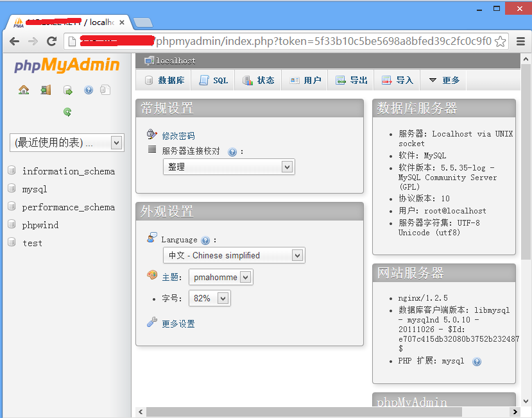This screenshot has width=532, height=418.
Task: Open the 整理 collation dropdown
Action: 229,167
